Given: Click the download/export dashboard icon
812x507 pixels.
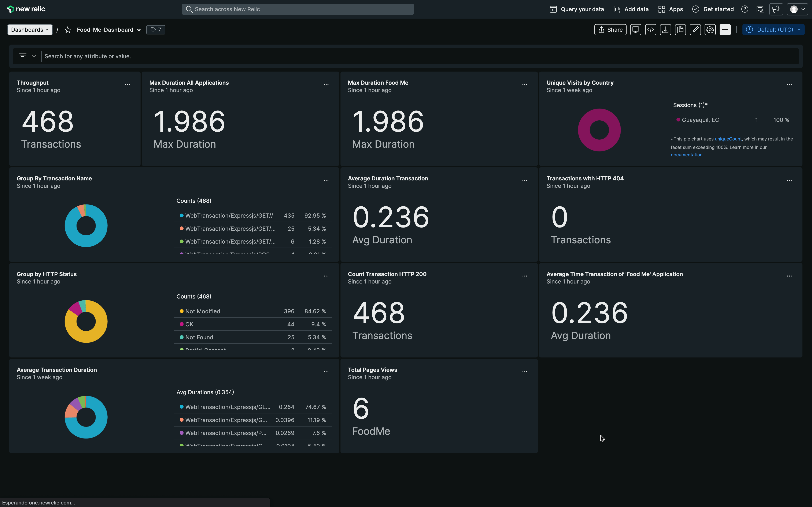Looking at the screenshot, I should tap(665, 30).
